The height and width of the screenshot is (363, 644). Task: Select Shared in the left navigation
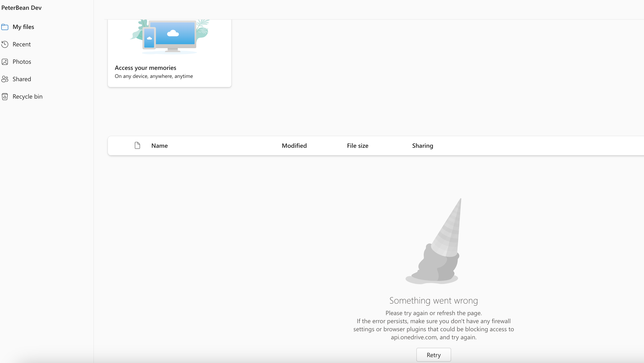[22, 79]
